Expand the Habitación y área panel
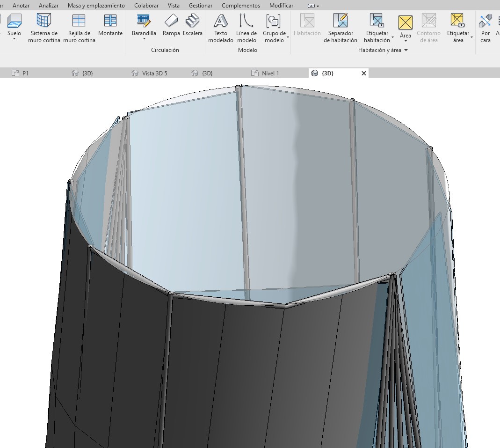This screenshot has height=448, width=500. click(406, 50)
